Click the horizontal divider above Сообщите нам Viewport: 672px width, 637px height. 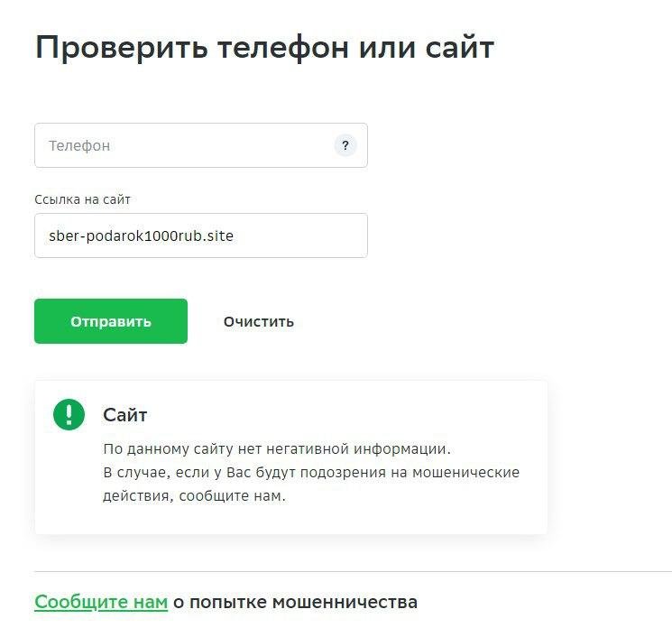tap(353, 571)
